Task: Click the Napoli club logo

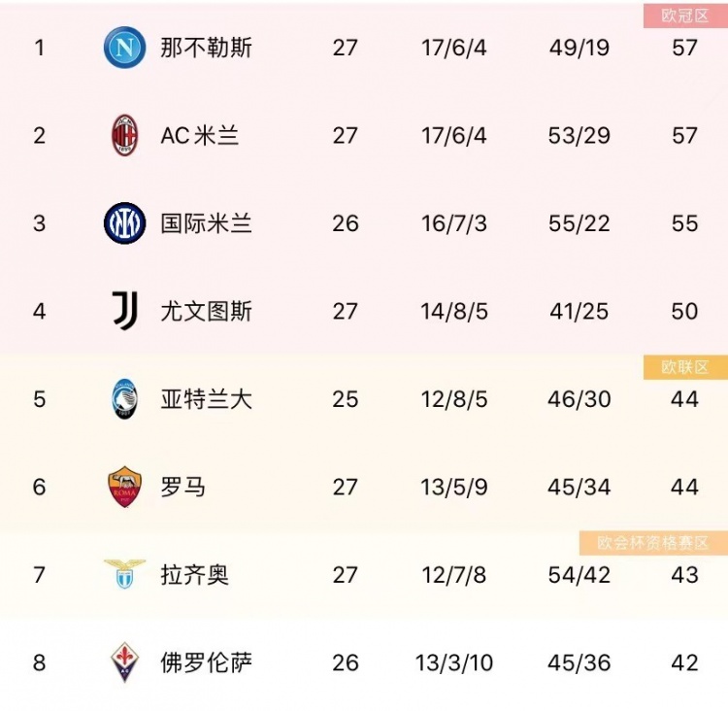Action: pyautogui.click(x=124, y=47)
